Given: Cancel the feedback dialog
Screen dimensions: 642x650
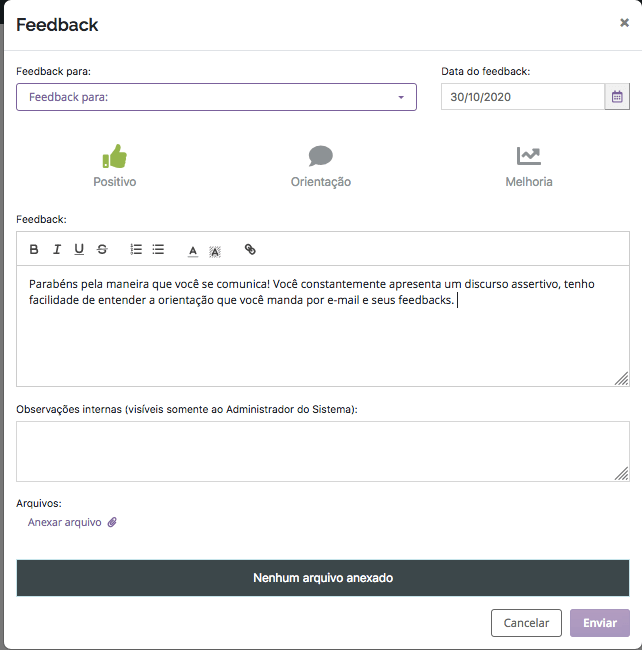Looking at the screenshot, I should [526, 623].
